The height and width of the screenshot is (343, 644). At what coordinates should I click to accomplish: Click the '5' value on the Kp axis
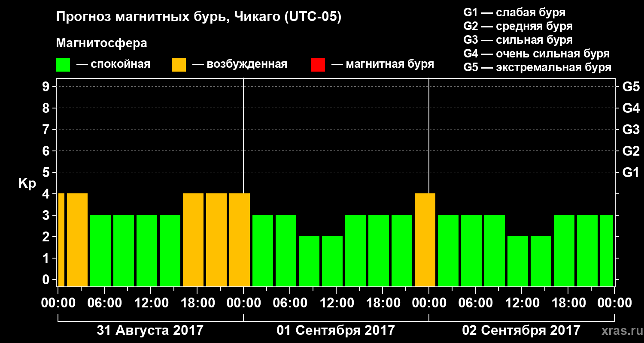47,172
